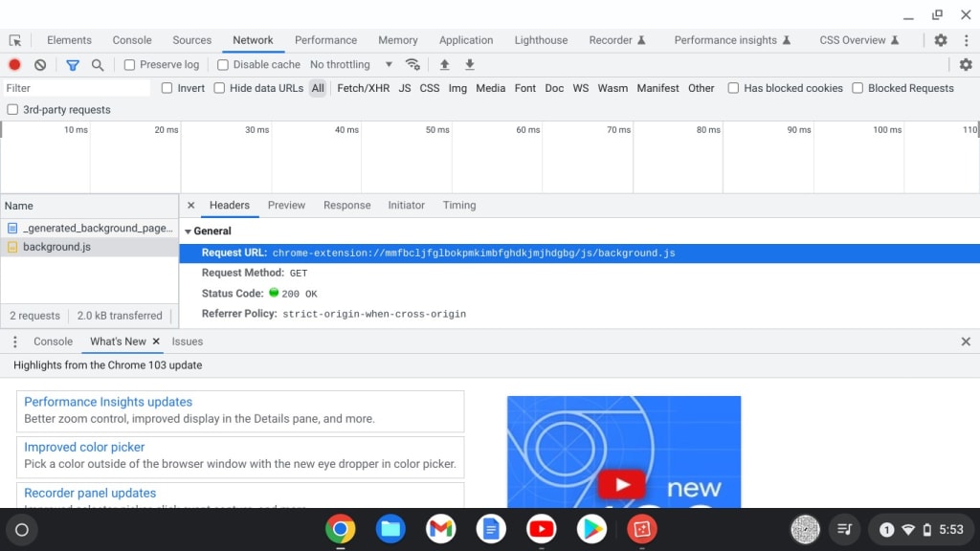The image size is (980, 551).
Task: Close the bottom drawer
Action: [x=966, y=342]
